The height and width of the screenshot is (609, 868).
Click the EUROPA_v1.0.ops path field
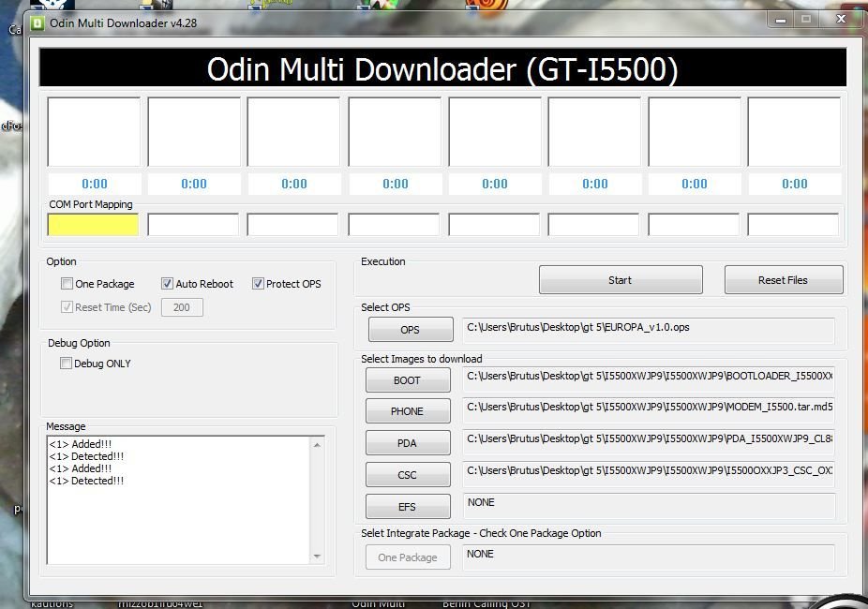pyautogui.click(x=649, y=330)
